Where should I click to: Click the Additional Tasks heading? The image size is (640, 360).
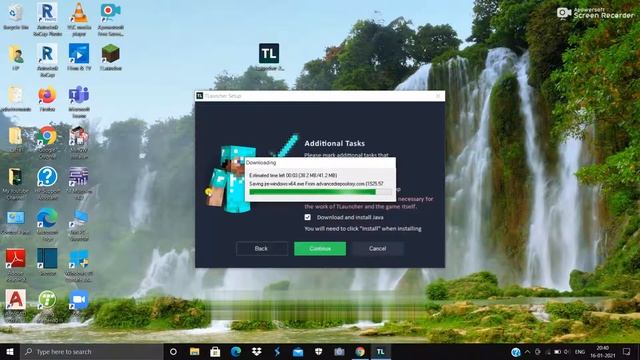click(335, 143)
